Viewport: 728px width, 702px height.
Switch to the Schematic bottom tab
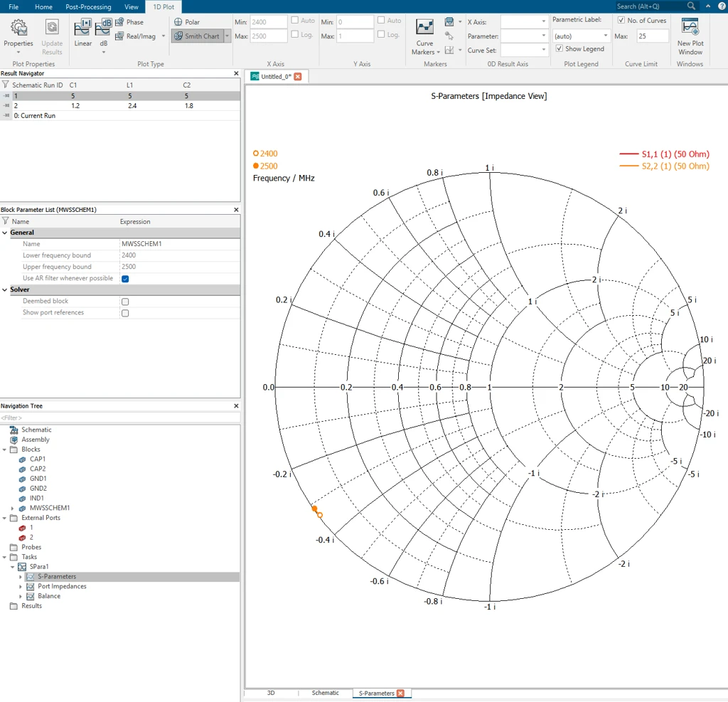(325, 693)
